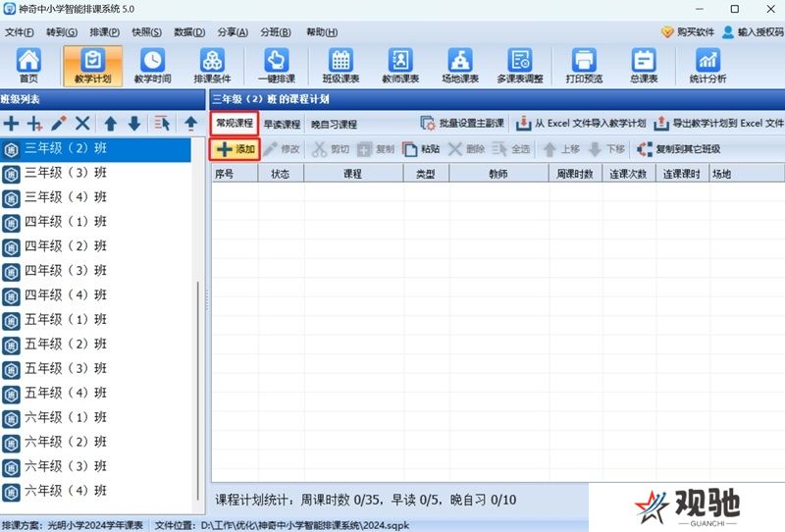Click the batch add classes icon in 班级列表
The width and height of the screenshot is (785, 532).
coord(35,124)
